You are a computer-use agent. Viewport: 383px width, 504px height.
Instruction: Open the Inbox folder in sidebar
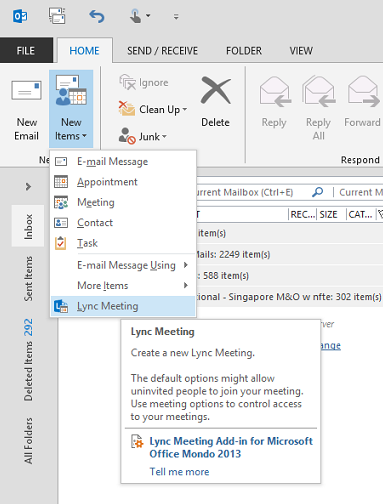(28, 226)
